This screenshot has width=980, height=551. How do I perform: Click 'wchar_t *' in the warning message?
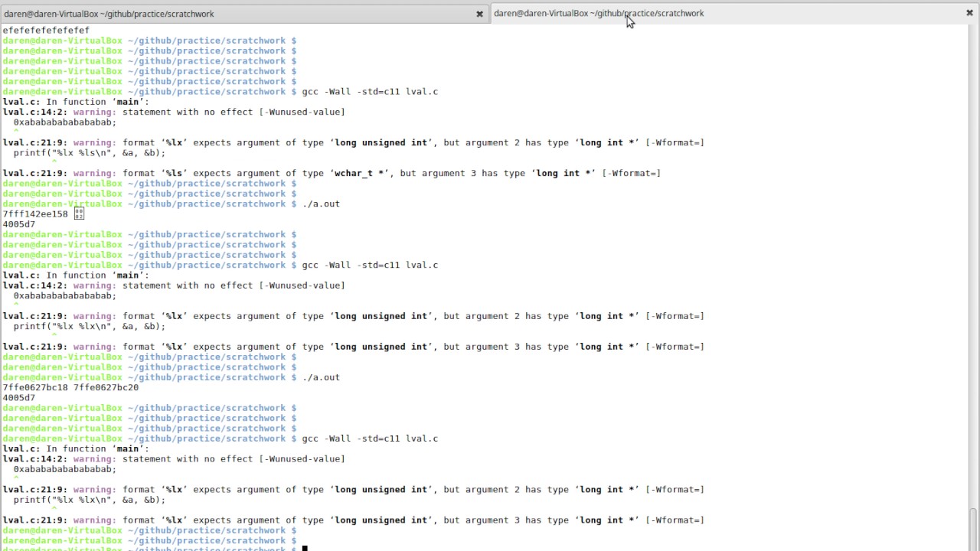click(x=359, y=174)
